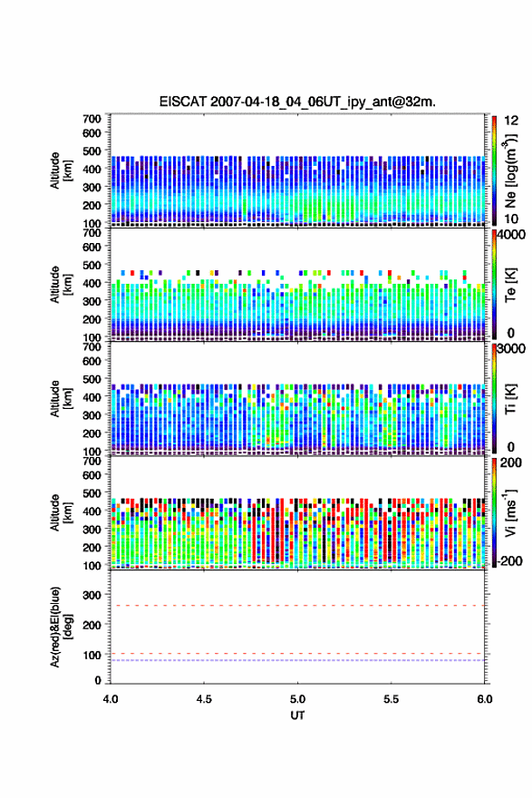Click the 5.5 UT axis label
This screenshot has height=798, width=532.
click(392, 699)
